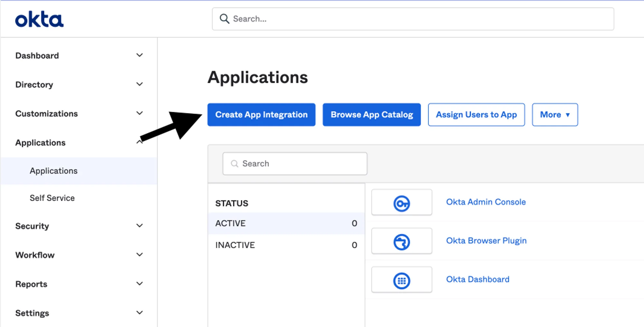This screenshot has width=644, height=327.
Task: Expand the Reports menu chevron
Action: tap(139, 283)
